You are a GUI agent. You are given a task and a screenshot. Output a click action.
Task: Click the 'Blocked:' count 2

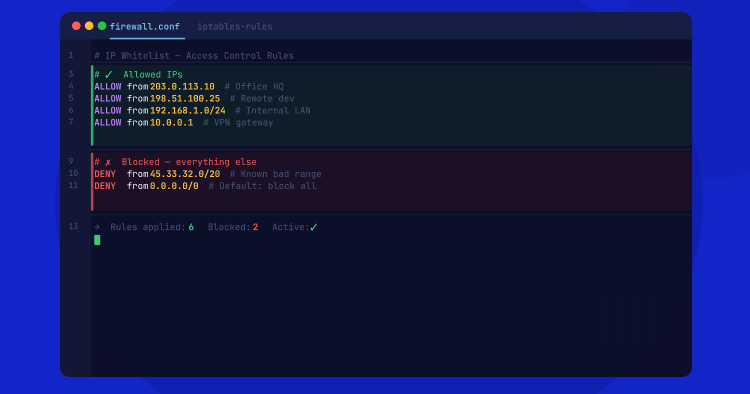[255, 227]
